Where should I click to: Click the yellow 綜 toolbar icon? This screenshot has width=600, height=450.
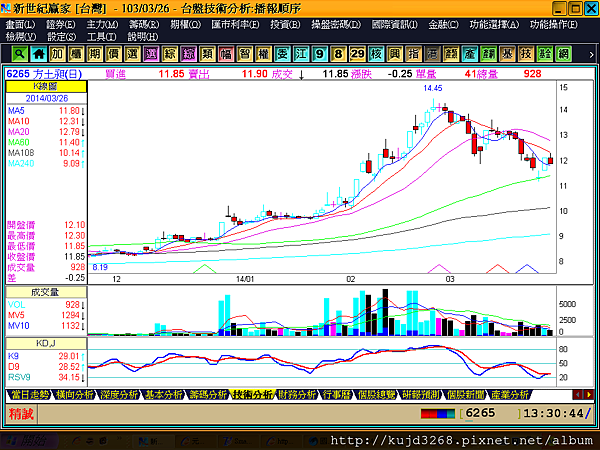click(170, 54)
